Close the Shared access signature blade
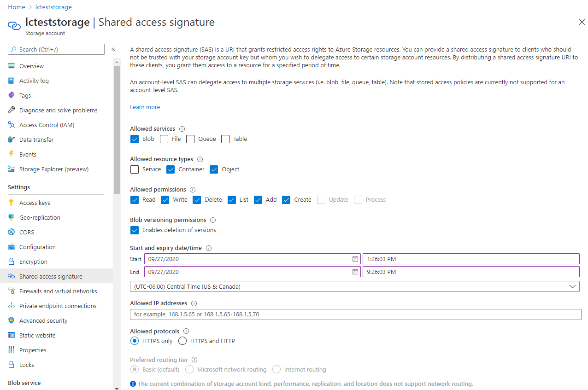The height and width of the screenshot is (390, 588). tap(582, 22)
